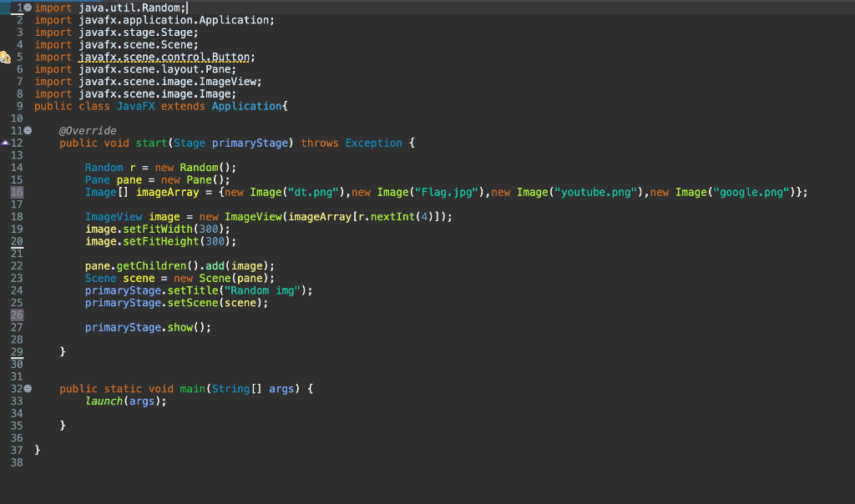Screen dimensions: 855x504
Task: Click the word Application on line 9
Action: [245, 106]
